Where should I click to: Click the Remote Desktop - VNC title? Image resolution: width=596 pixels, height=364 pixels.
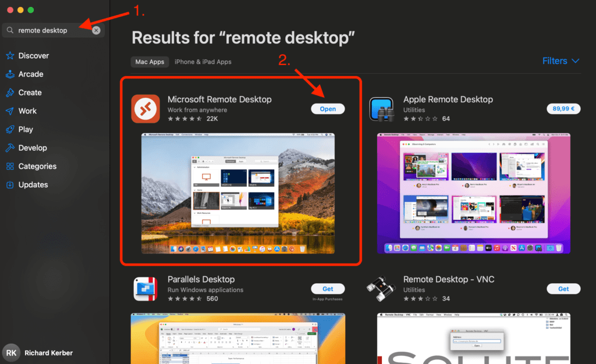point(449,279)
